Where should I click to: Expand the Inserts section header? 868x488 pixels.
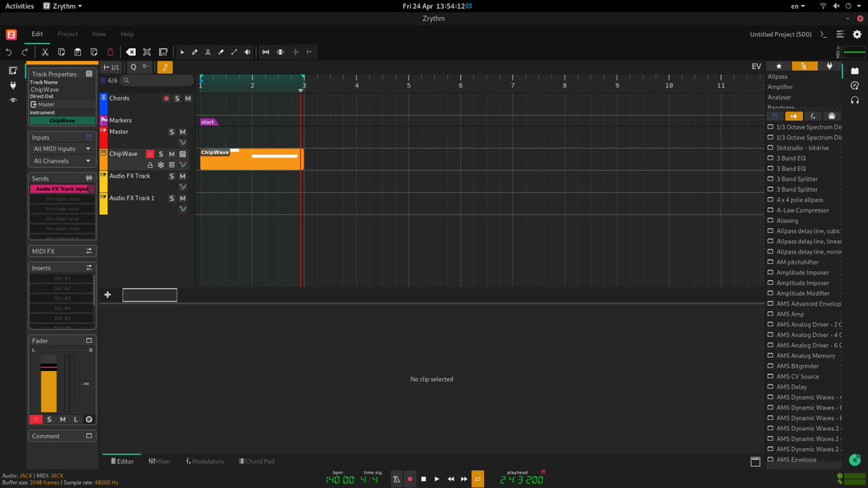pyautogui.click(x=62, y=267)
